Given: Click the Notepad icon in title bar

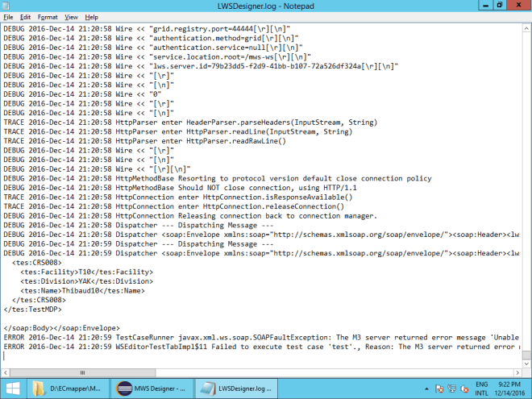Looking at the screenshot, I should 7,5.
